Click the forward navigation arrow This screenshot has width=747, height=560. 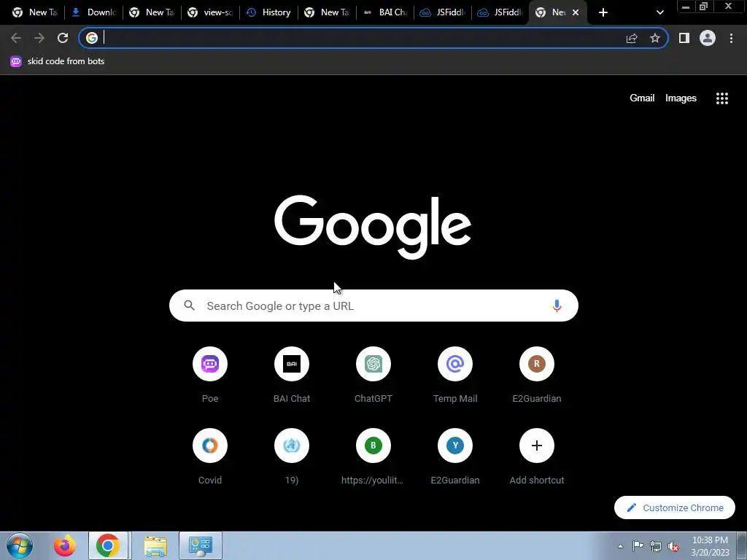tap(39, 38)
